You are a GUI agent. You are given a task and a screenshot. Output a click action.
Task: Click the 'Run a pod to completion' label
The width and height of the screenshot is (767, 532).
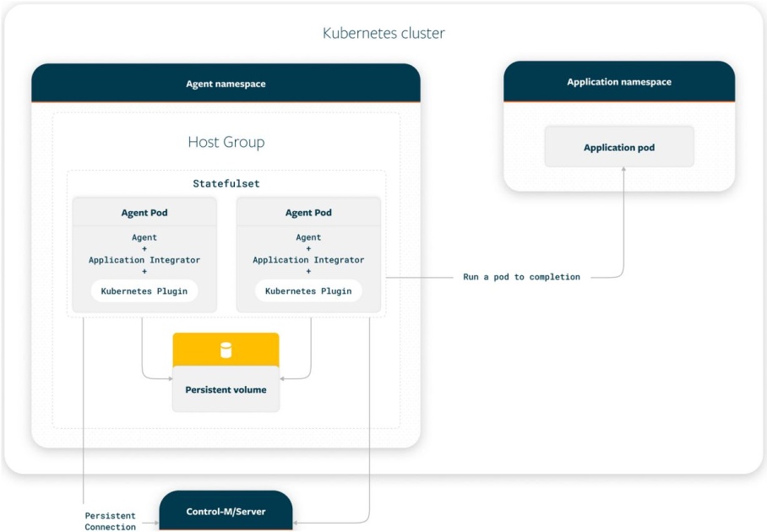click(x=521, y=277)
